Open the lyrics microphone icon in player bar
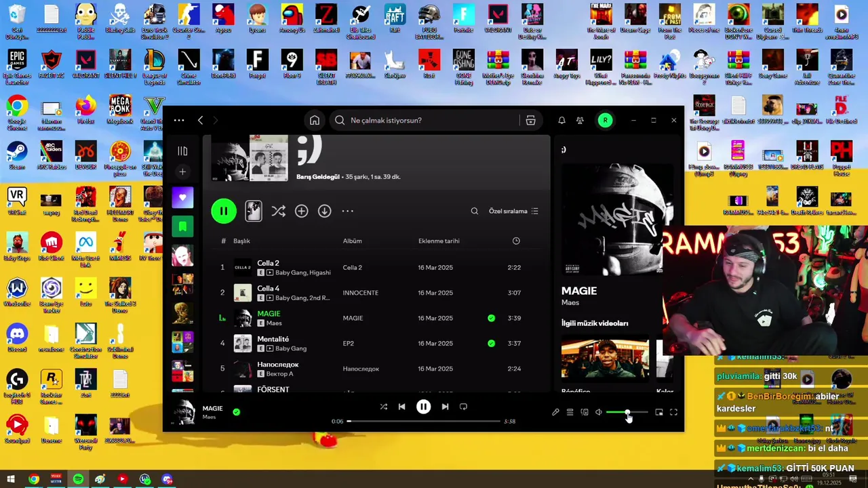This screenshot has height=488, width=868. point(555,412)
